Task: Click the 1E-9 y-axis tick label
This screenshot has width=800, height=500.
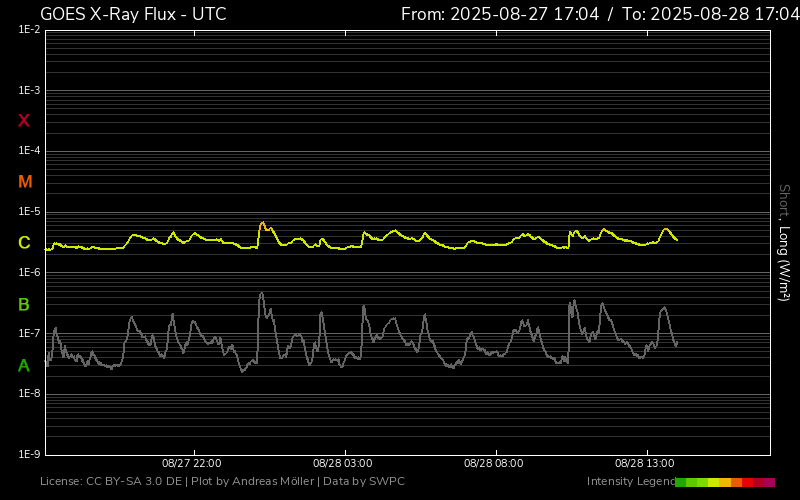Action: coord(29,454)
